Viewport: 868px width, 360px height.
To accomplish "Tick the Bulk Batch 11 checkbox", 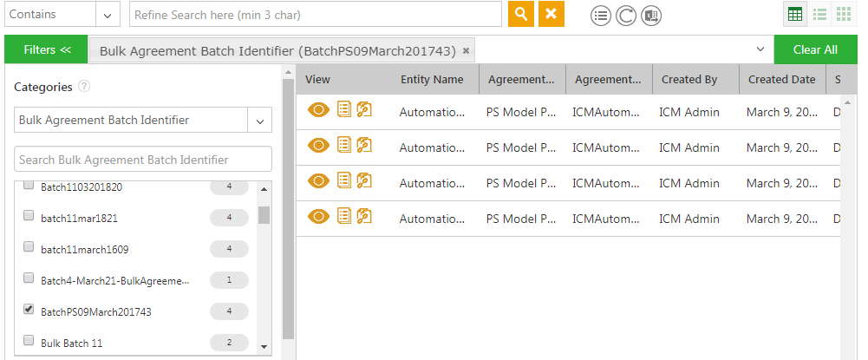I will coord(29,341).
